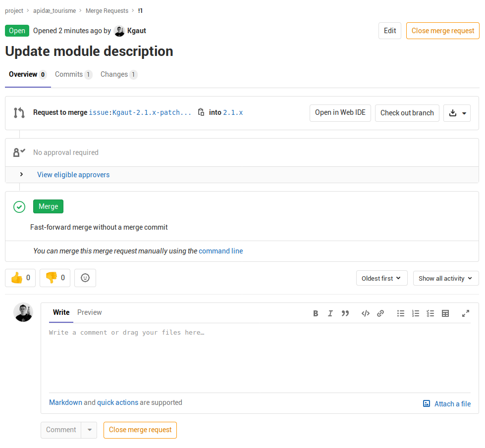
Task: Apply italic formatting in comment editor
Action: 330,313
